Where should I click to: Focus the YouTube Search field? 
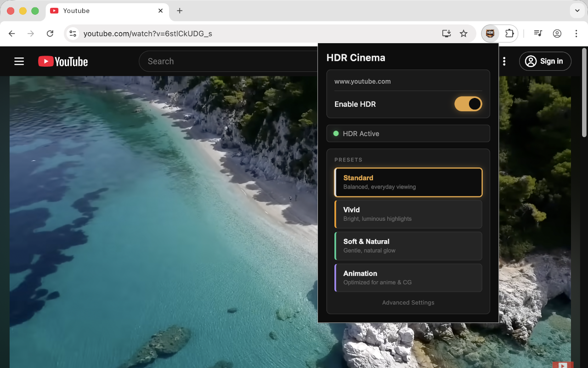(x=228, y=61)
